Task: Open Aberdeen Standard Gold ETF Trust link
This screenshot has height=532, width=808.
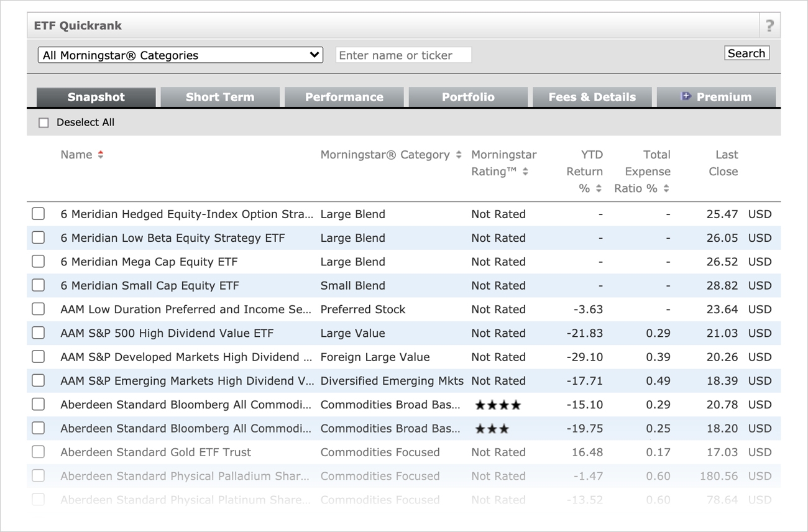Action: 156,452
